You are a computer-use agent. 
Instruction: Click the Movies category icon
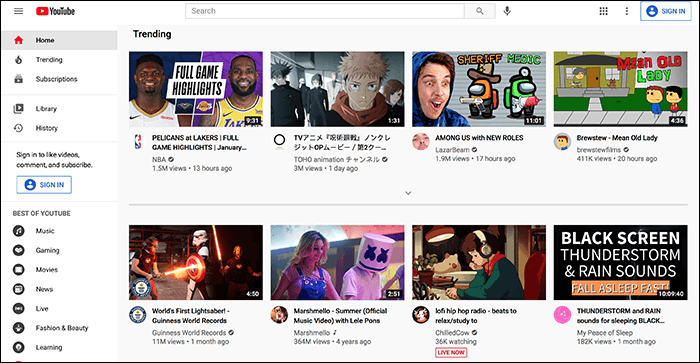click(18, 270)
